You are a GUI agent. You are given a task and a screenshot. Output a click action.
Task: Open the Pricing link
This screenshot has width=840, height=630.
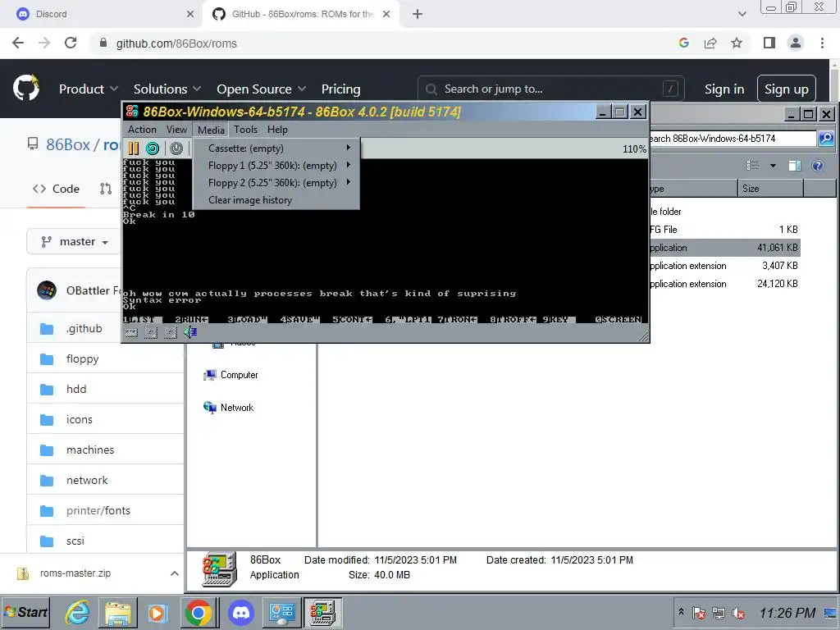tap(340, 89)
